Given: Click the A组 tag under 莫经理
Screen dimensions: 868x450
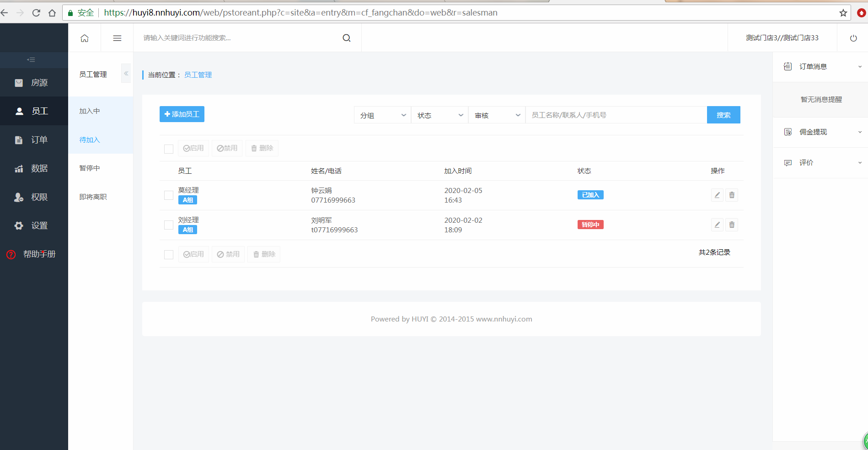Looking at the screenshot, I should point(188,200).
